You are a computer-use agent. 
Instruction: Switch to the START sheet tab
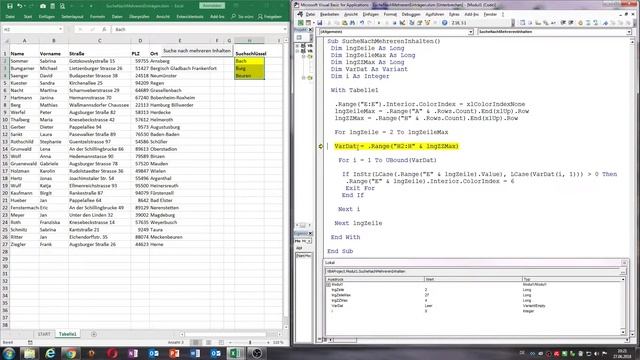(x=44, y=334)
